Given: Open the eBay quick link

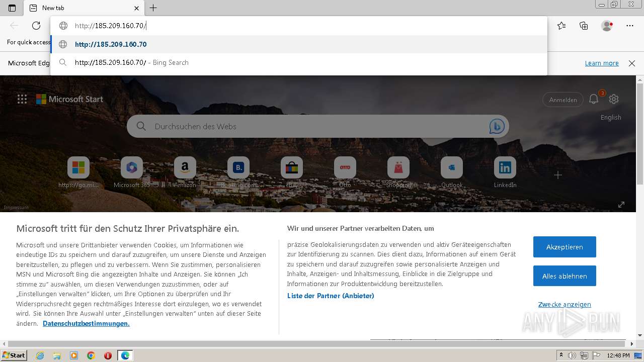Looking at the screenshot, I should tap(292, 172).
